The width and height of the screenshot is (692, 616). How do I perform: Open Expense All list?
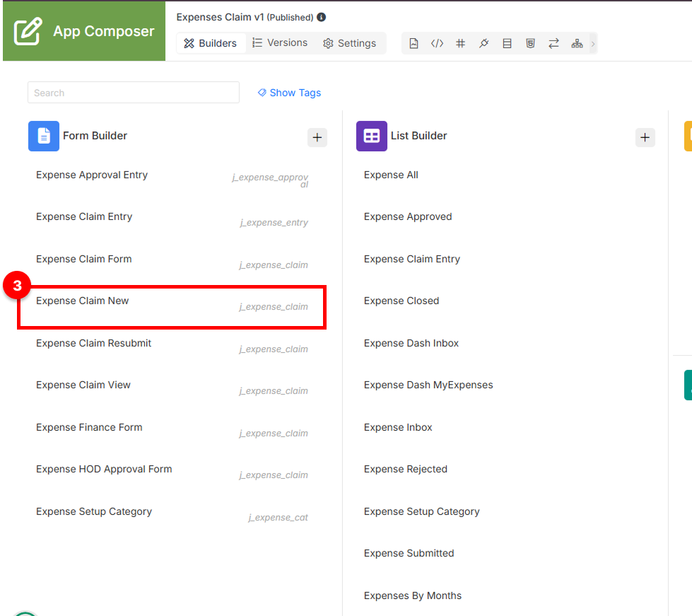coord(391,175)
